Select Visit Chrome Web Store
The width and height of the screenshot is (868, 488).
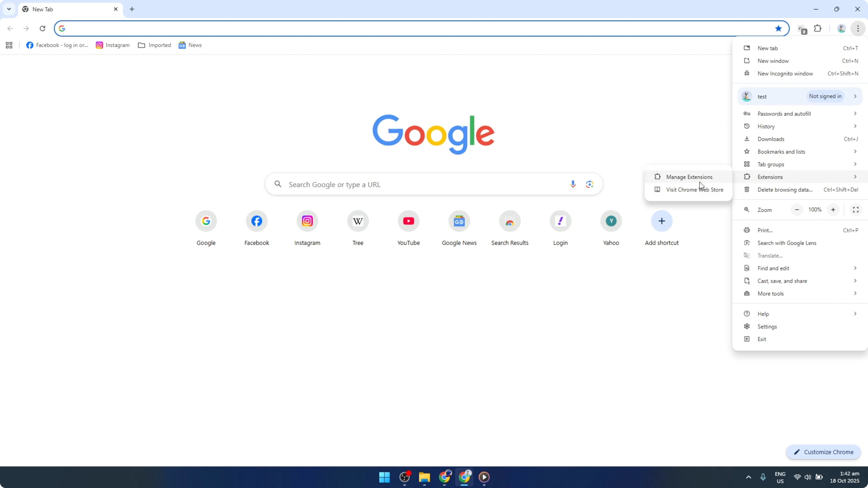[689, 190]
